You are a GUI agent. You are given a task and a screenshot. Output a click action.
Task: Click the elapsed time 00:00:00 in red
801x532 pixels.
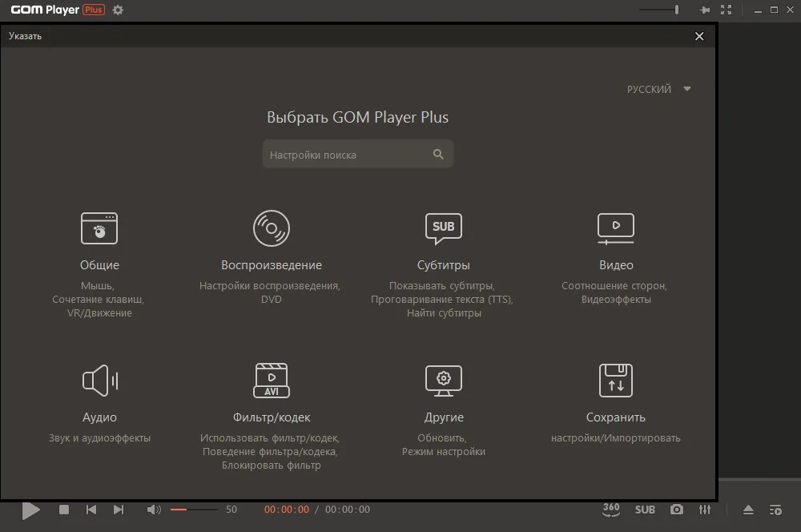(287, 510)
